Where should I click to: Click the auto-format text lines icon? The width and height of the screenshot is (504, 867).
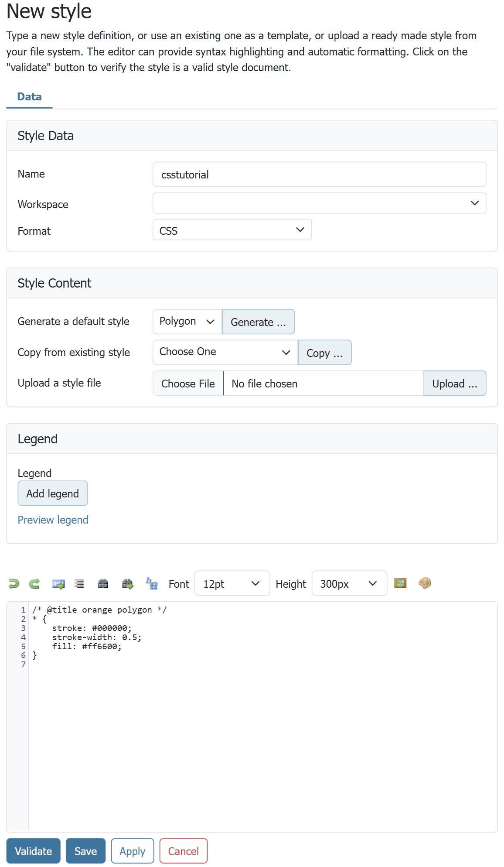coord(79,584)
